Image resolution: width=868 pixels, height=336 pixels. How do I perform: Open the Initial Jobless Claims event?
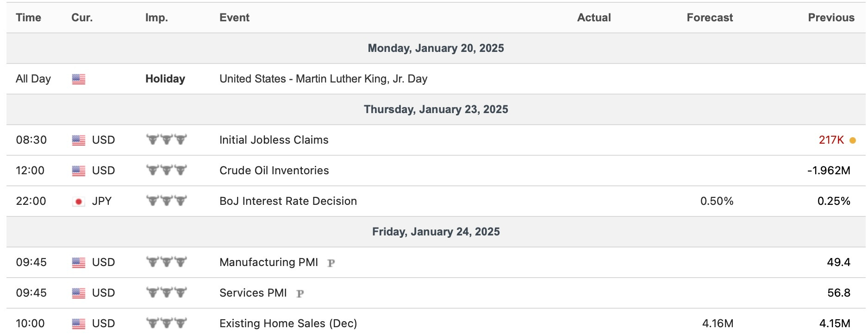coord(274,140)
